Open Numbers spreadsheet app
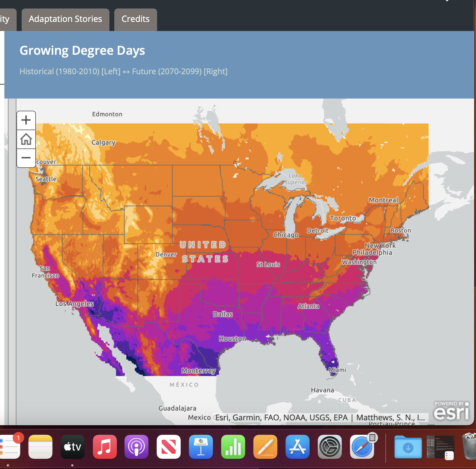 (x=233, y=447)
